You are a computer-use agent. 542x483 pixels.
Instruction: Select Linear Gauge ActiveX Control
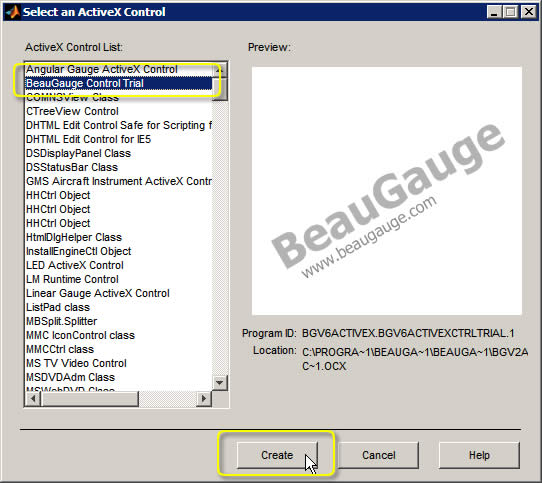119,293
